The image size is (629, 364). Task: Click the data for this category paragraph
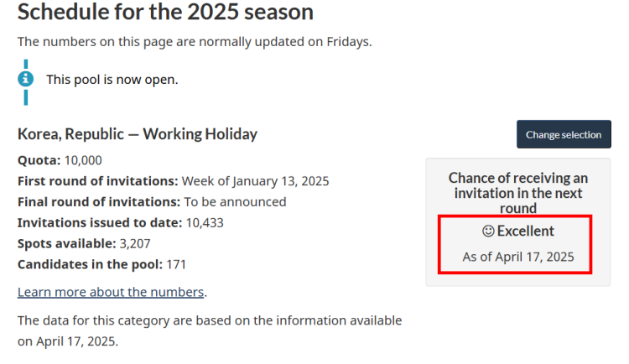pos(210,330)
